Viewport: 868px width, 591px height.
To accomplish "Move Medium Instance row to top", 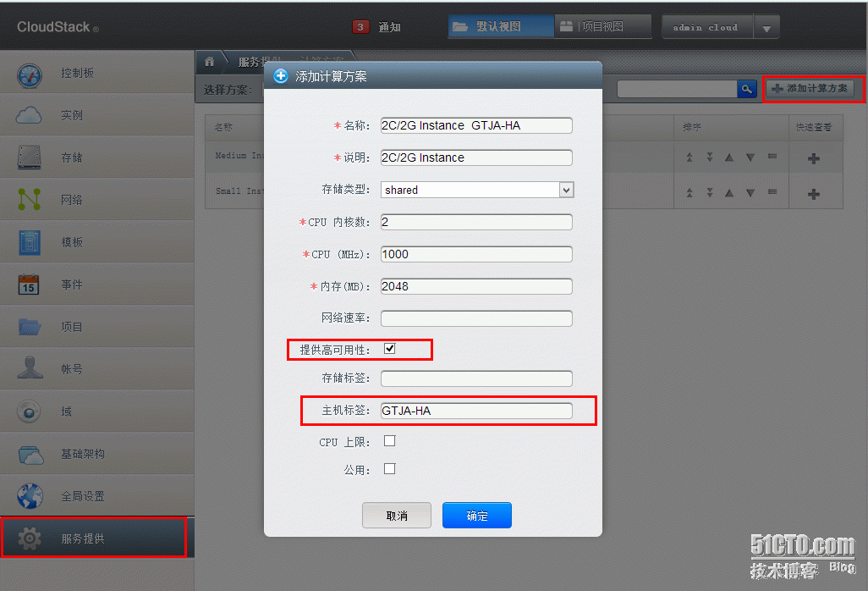I will pyautogui.click(x=689, y=157).
